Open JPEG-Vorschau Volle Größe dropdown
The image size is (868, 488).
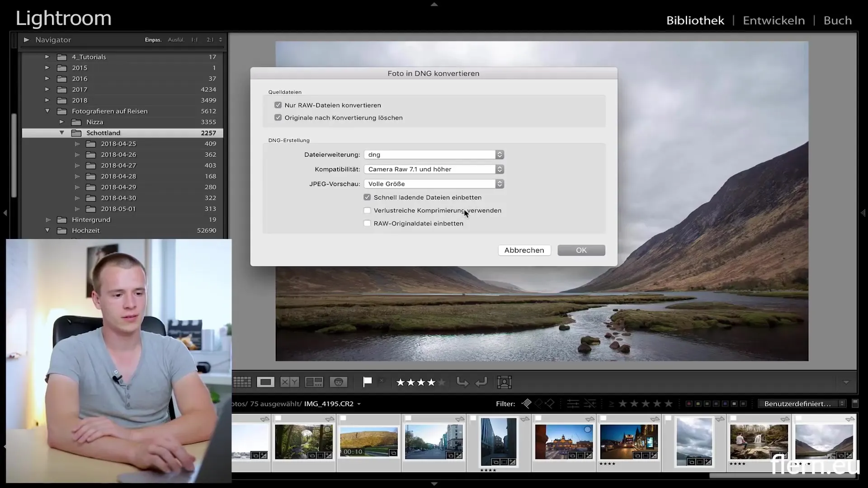tap(434, 184)
